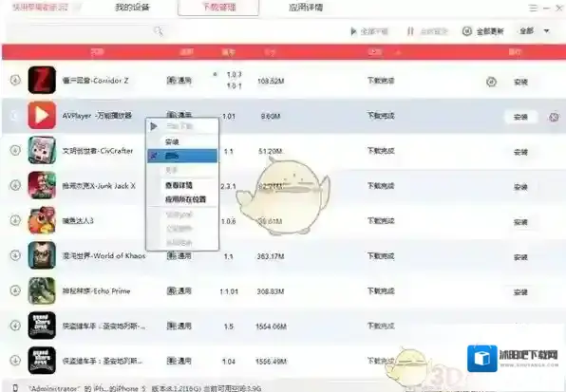The width and height of the screenshot is (566, 392).
Task: Click the Echo Prime app icon
Action: [42, 290]
